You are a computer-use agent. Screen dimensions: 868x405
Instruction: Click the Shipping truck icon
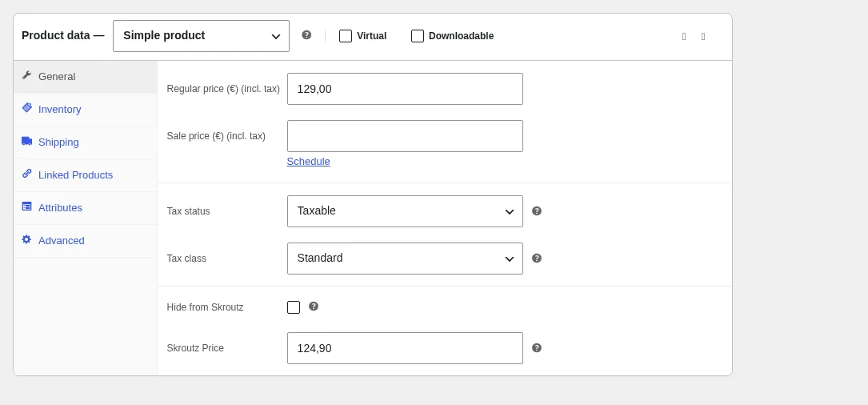26,141
